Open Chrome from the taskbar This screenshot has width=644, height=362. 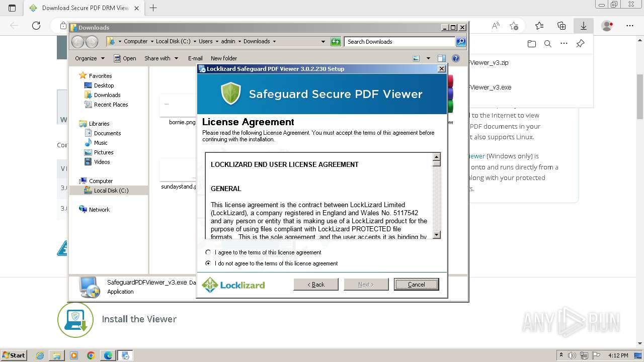91,355
